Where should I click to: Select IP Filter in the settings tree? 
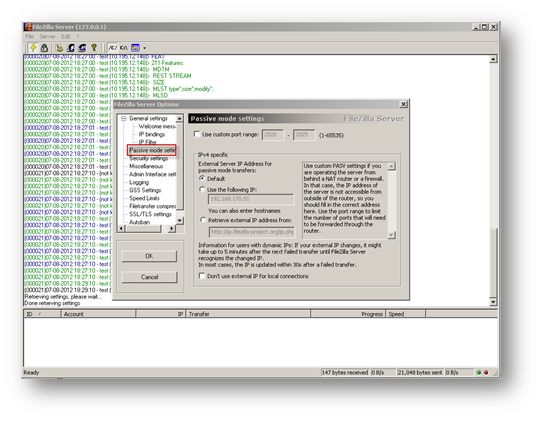tap(148, 142)
